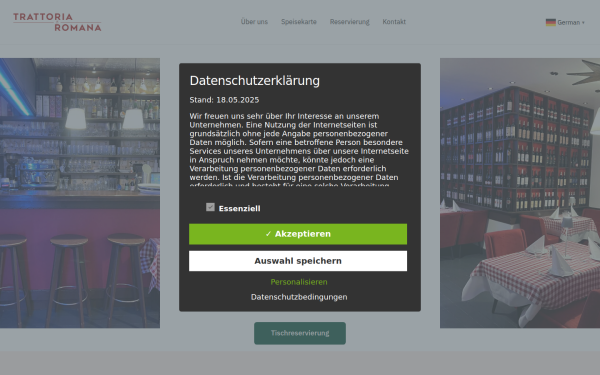Navigate to Kontakt
Viewport: 600px width, 375px height.
click(x=394, y=22)
